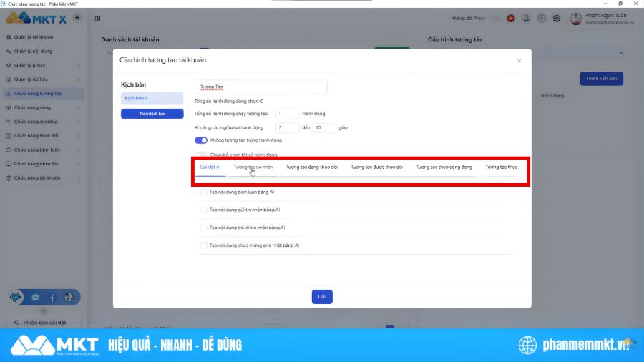The image size is (644, 362).
Task: Switch to Tương tác cá nhân tab
Action: point(253,167)
